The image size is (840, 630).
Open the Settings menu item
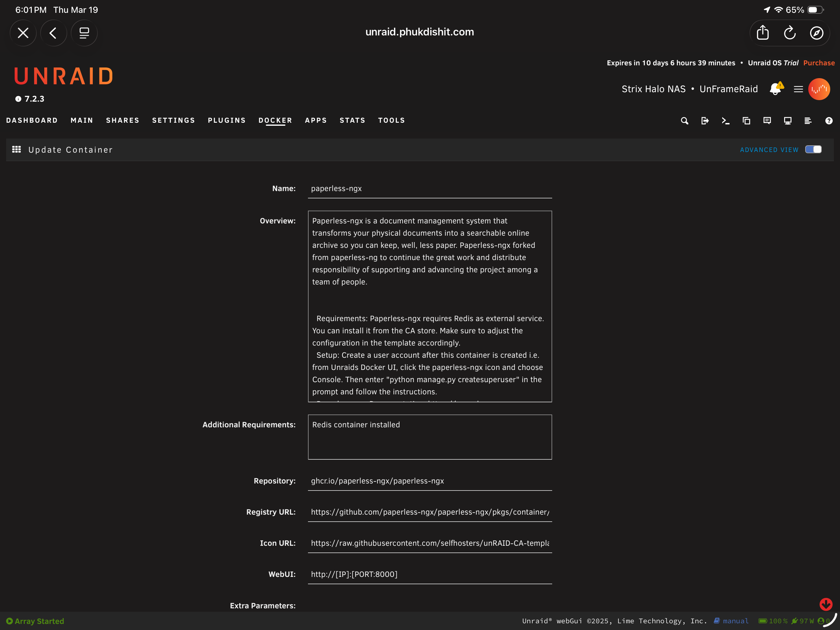click(174, 120)
